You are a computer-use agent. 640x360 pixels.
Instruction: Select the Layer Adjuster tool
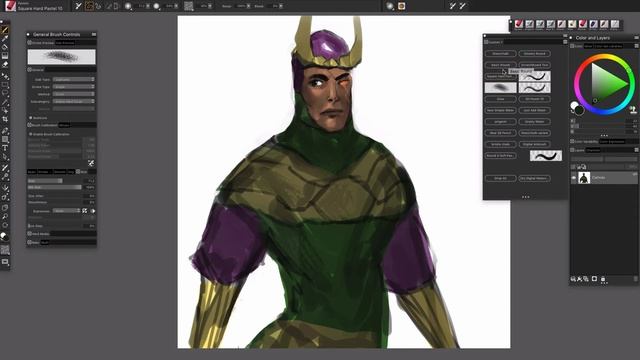tap(5, 76)
